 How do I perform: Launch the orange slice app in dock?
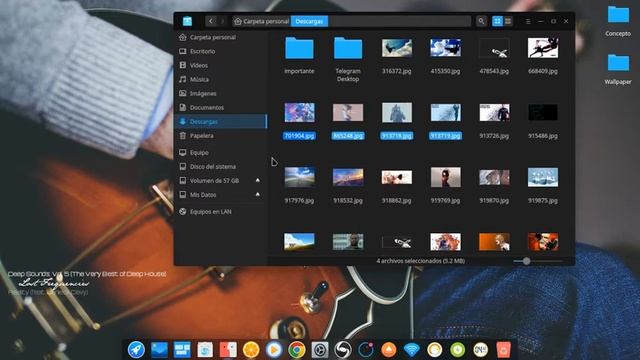[251, 350]
